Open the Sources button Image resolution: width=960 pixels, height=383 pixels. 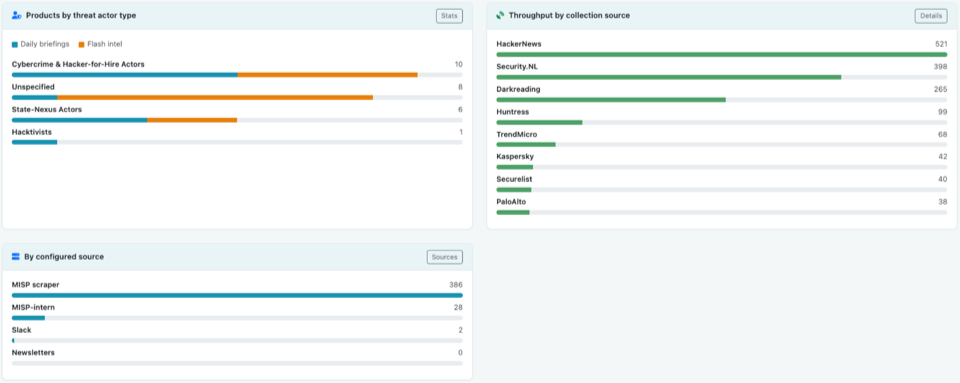click(444, 257)
